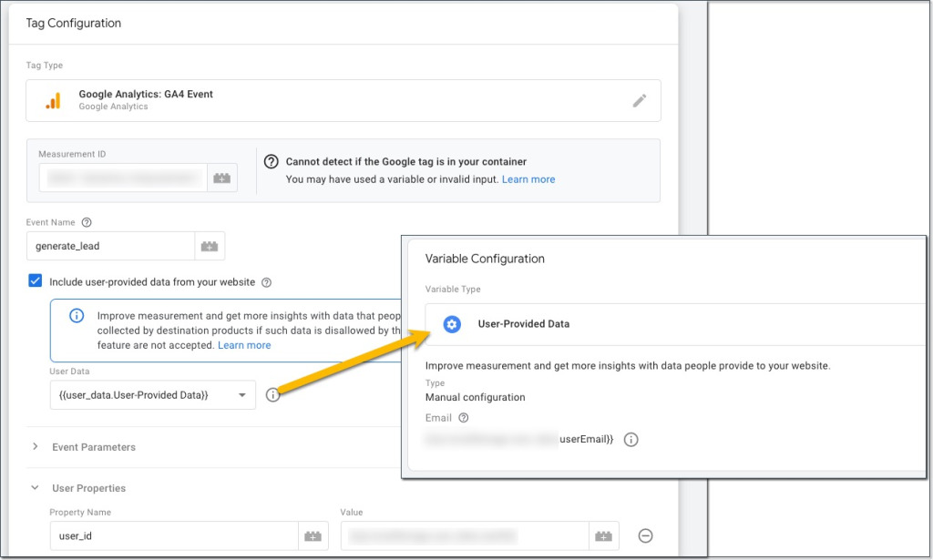933x560 pixels.
Task: Click the User-Provided Data gear icon
Action: coord(452,324)
